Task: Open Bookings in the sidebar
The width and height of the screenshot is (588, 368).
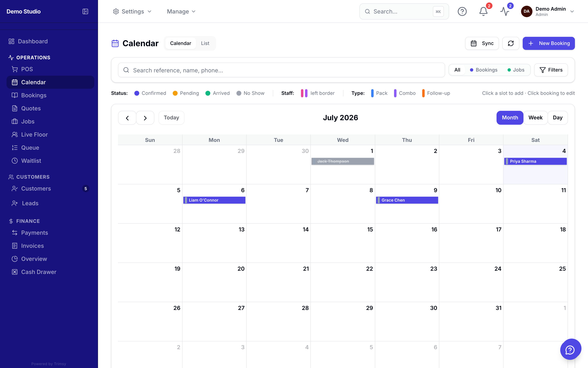Action: (50, 95)
